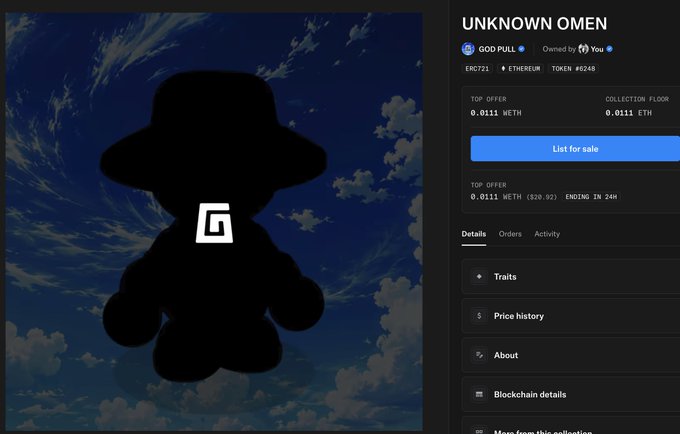Open the GOD PULL collection link
Screen dimensions: 680x434
click(497, 49)
